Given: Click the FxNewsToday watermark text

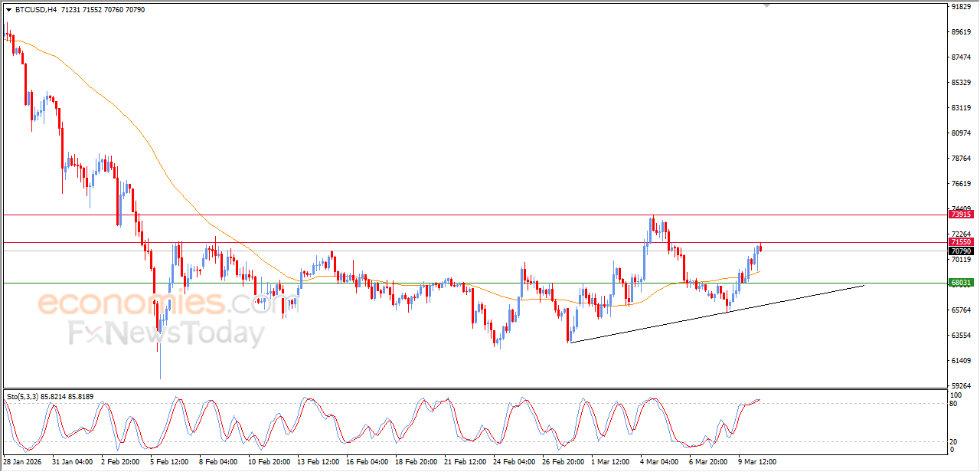Looking at the screenshot, I should pos(166,335).
